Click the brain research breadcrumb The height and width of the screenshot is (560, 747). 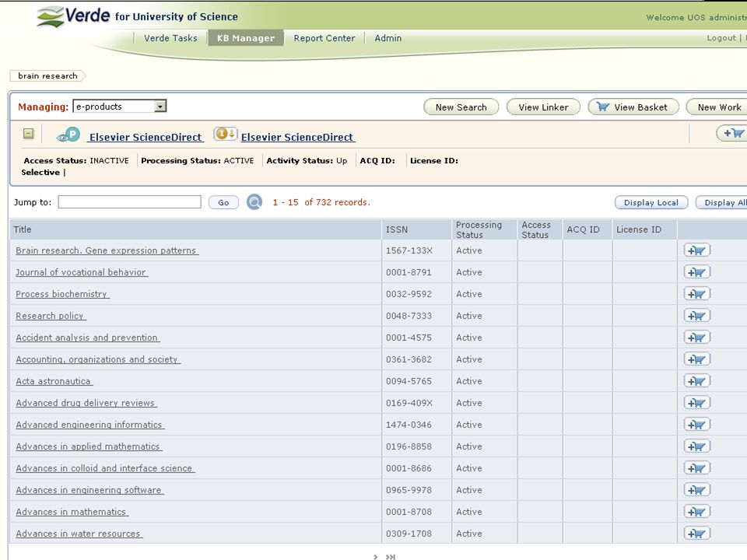click(x=47, y=75)
